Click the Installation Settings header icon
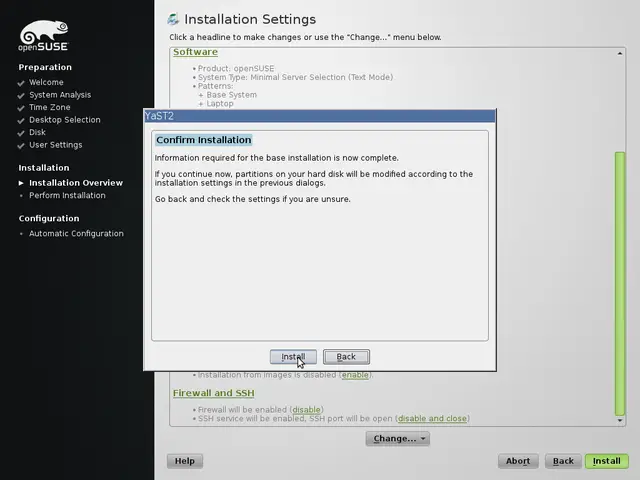 pos(173,19)
